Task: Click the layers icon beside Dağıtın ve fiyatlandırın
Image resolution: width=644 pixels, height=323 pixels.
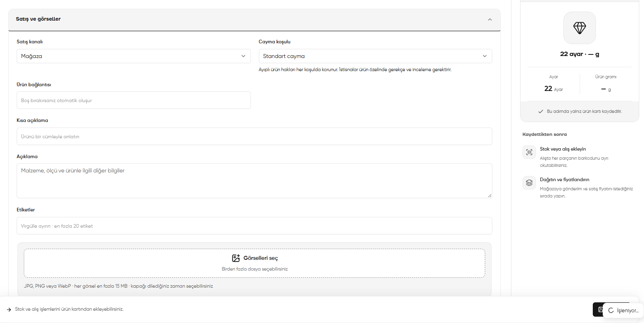Action: pyautogui.click(x=529, y=183)
